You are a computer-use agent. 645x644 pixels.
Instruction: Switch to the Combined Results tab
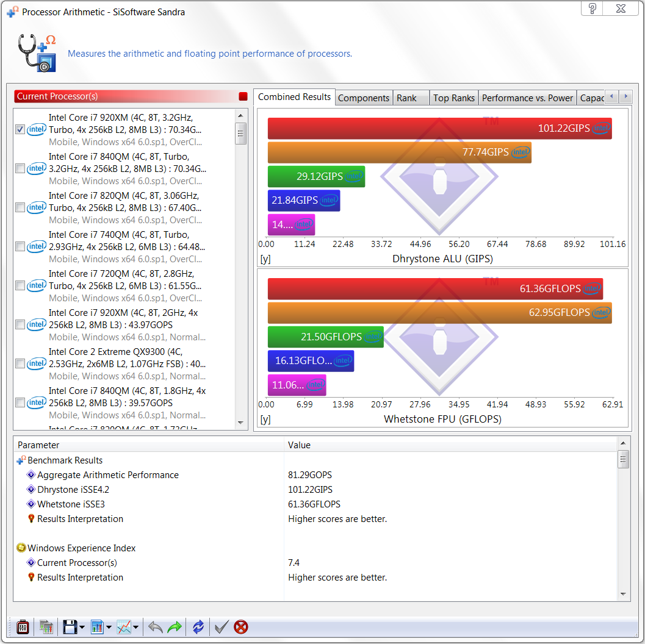(294, 97)
